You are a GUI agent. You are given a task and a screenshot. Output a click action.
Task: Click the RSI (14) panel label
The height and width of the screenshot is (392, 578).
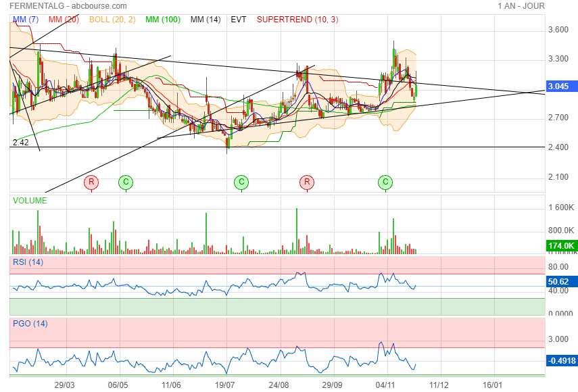click(x=28, y=262)
